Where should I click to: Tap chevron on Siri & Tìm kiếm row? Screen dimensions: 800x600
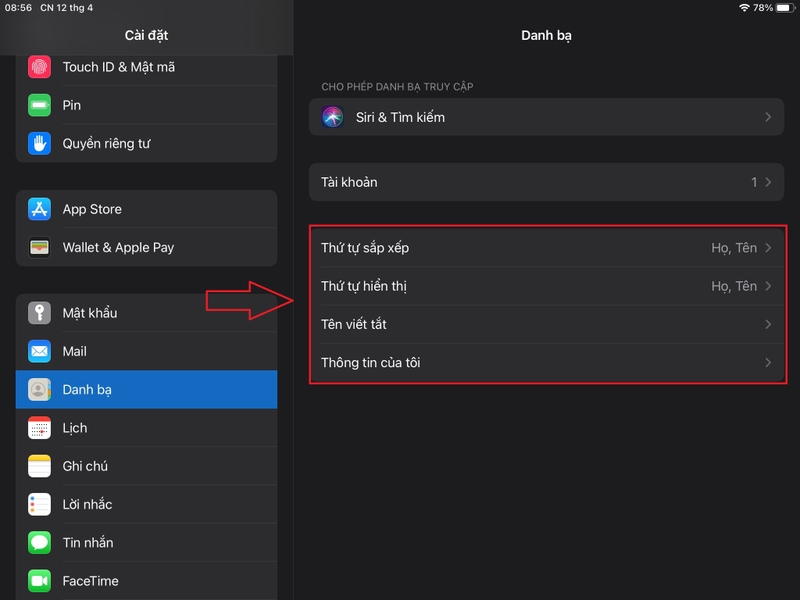tap(768, 117)
